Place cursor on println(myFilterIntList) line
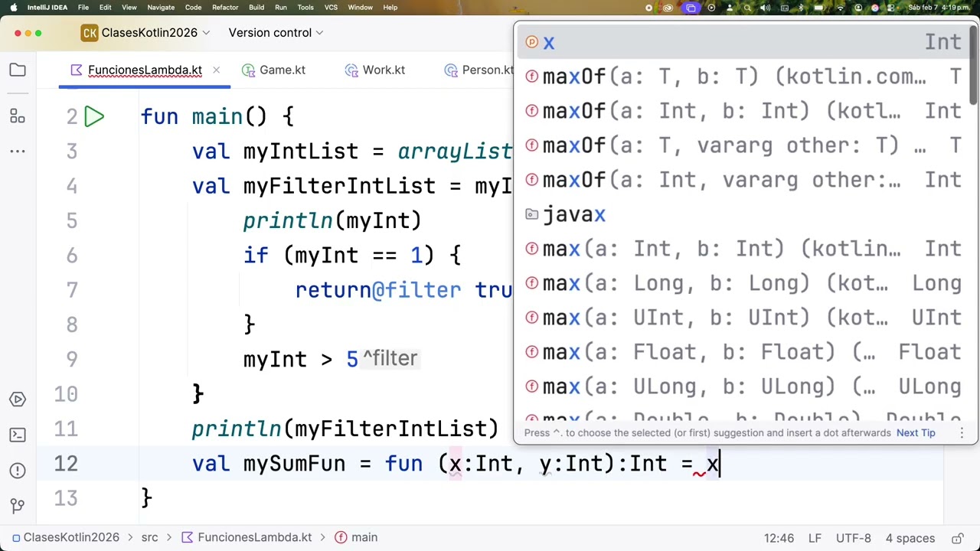 tap(345, 429)
